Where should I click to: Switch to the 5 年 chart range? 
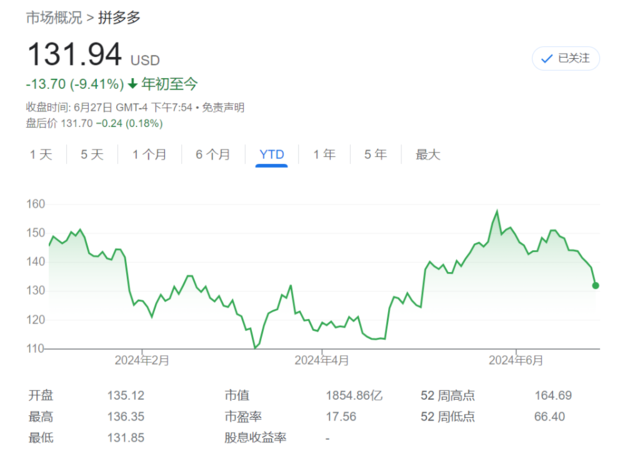(x=375, y=154)
